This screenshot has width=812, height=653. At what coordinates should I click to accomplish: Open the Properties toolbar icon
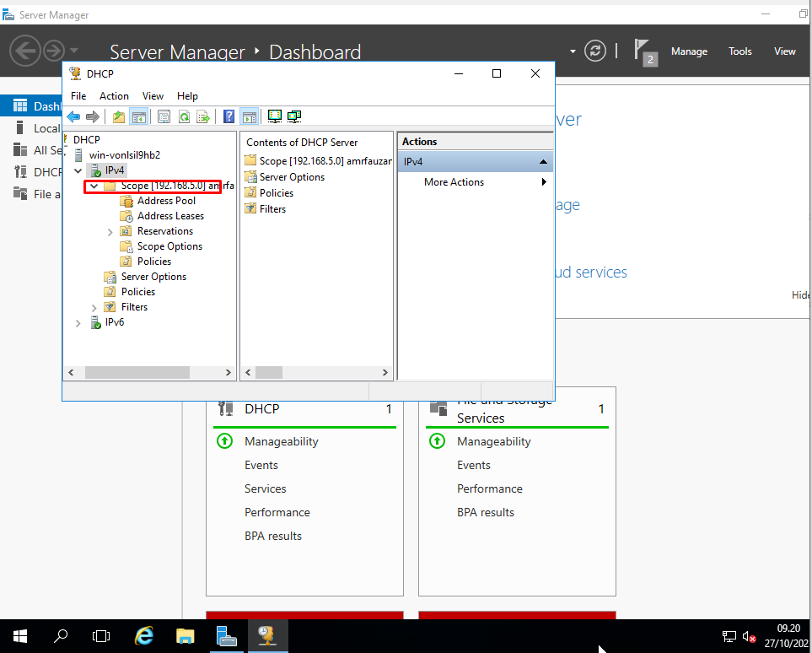click(x=164, y=116)
